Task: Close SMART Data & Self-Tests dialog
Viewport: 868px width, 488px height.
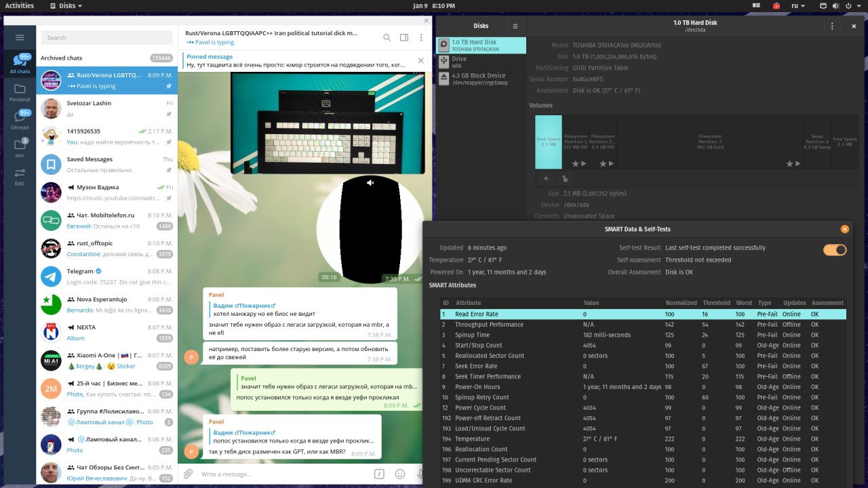Action: point(844,229)
